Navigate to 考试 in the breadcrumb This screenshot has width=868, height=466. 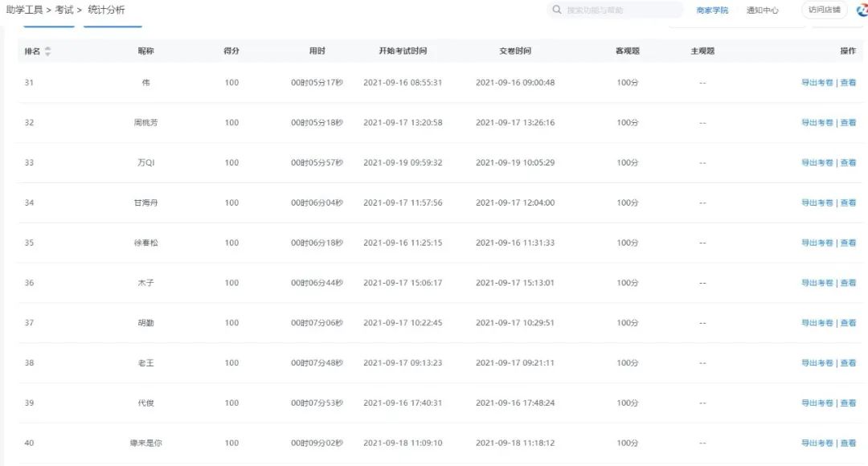64,10
